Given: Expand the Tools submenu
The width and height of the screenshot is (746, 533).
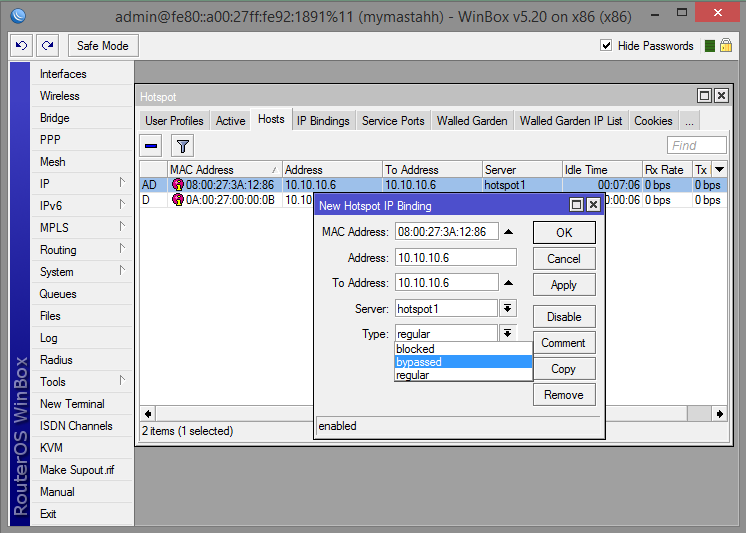Looking at the screenshot, I should (x=122, y=381).
